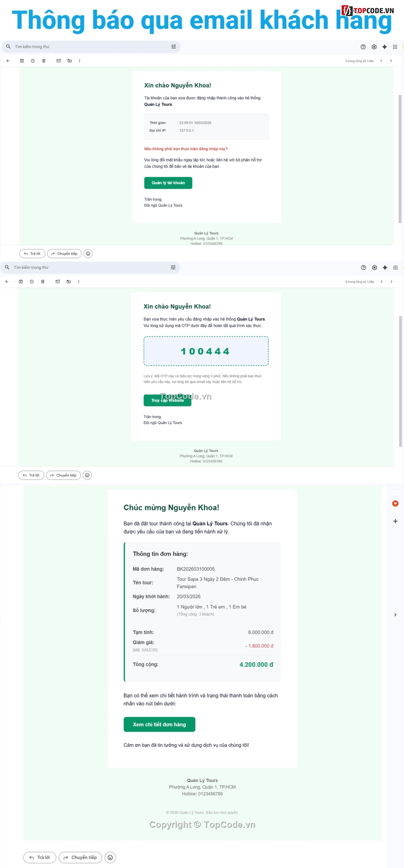Archive the OTP code email

[x=21, y=282]
